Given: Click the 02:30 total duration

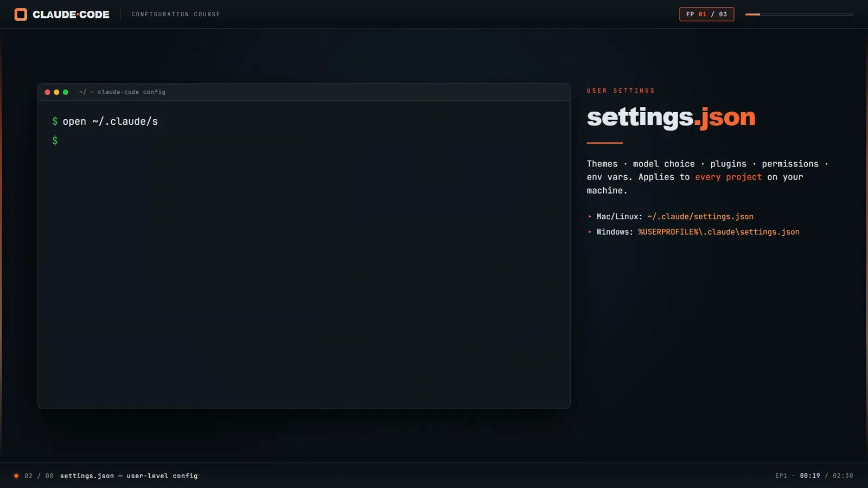Looking at the screenshot, I should point(843,476).
